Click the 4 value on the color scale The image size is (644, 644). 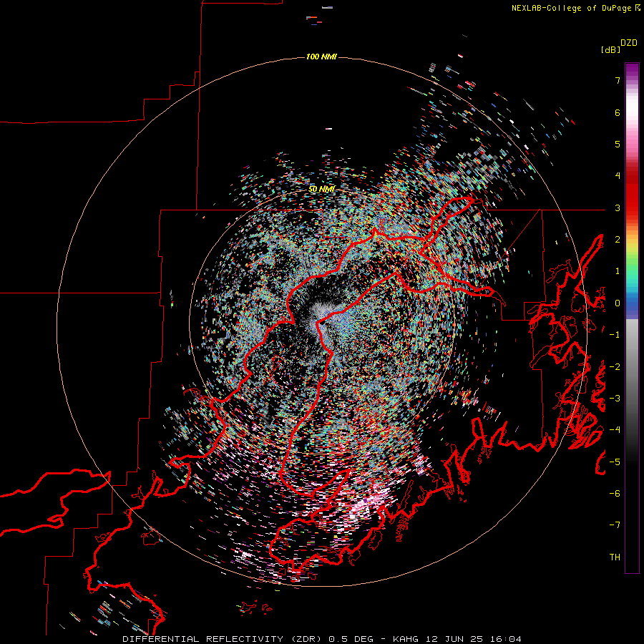618,176
